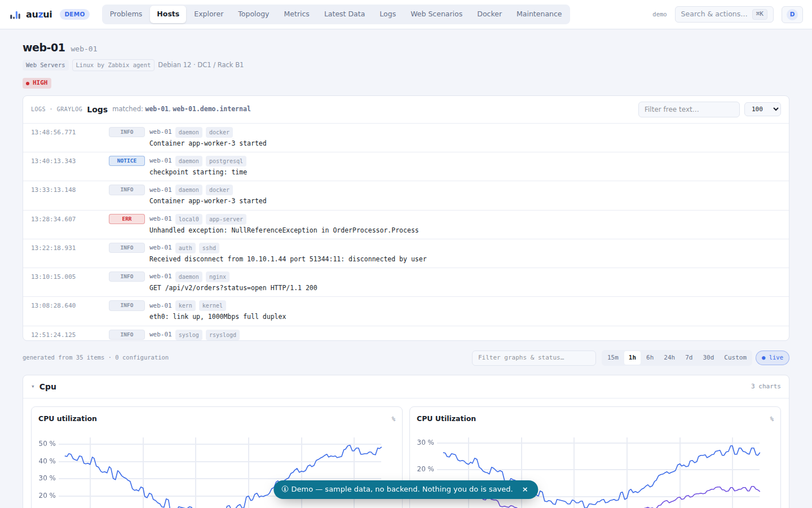Choose the Custom time range

(735, 358)
